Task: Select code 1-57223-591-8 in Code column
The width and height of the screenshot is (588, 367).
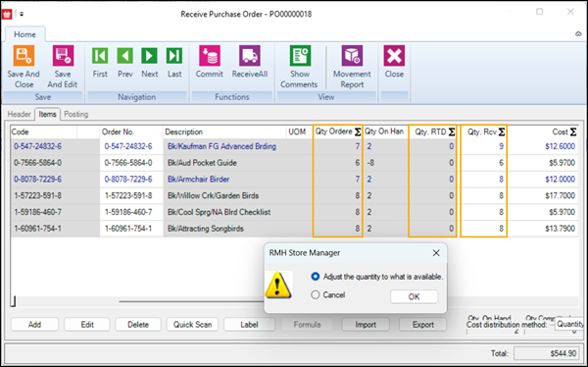Action: (37, 195)
